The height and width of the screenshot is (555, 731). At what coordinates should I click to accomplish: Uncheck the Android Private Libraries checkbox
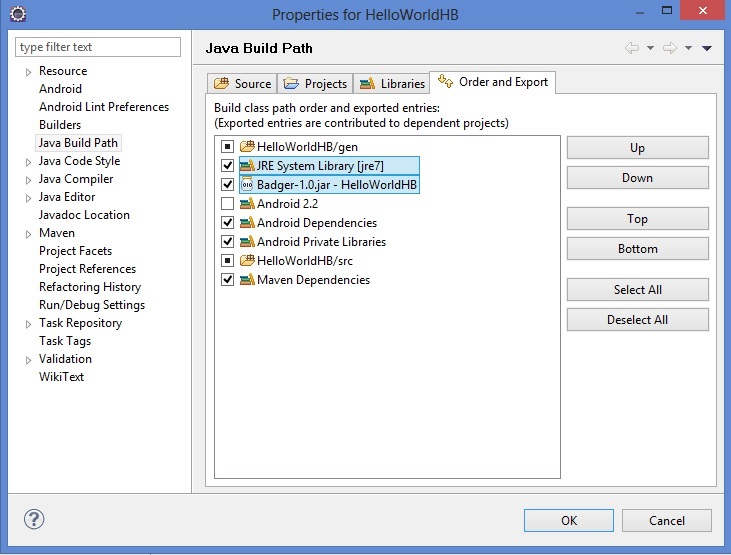coord(227,242)
